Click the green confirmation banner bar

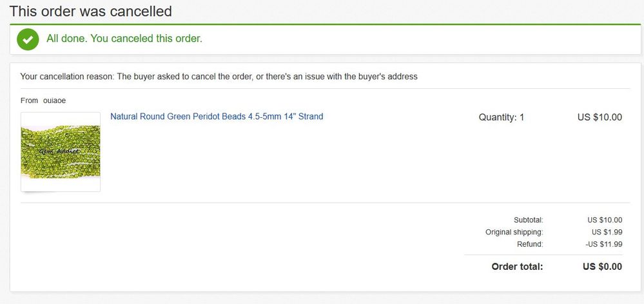pyautogui.click(x=326, y=39)
